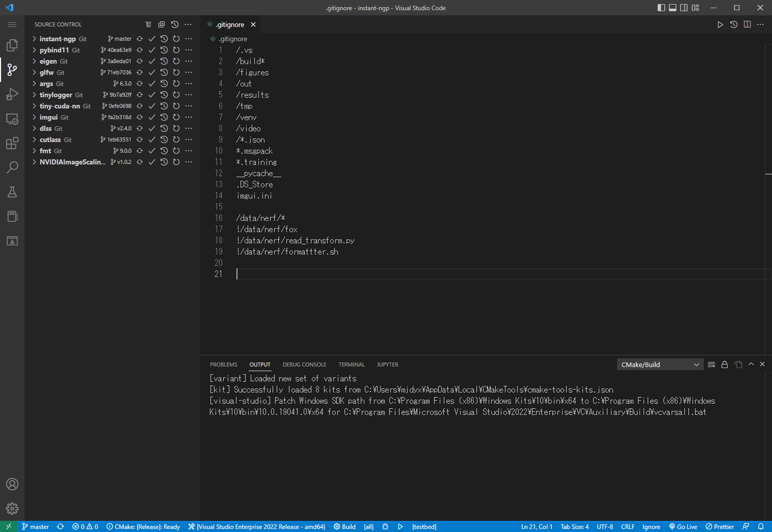Open the Explorer view in the activity bar
772x532 pixels.
point(12,46)
